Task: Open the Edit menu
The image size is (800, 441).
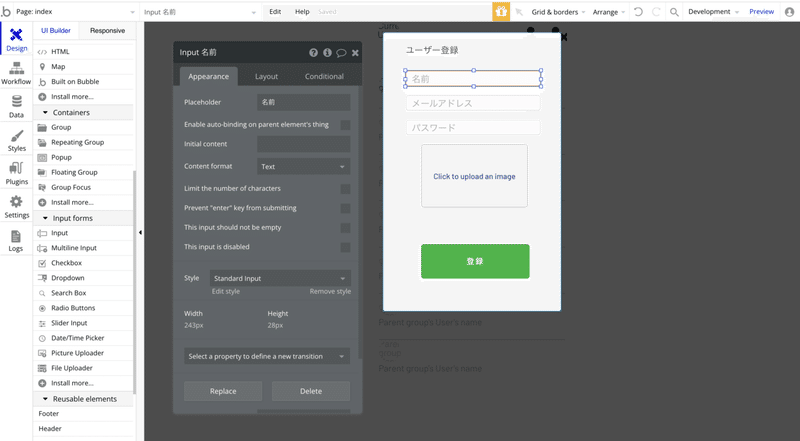Action: 275,12
